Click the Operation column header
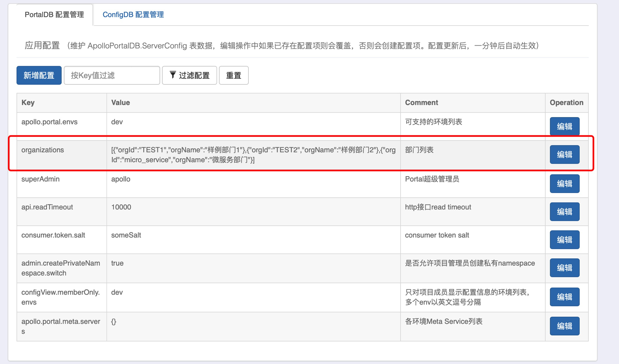 point(566,103)
